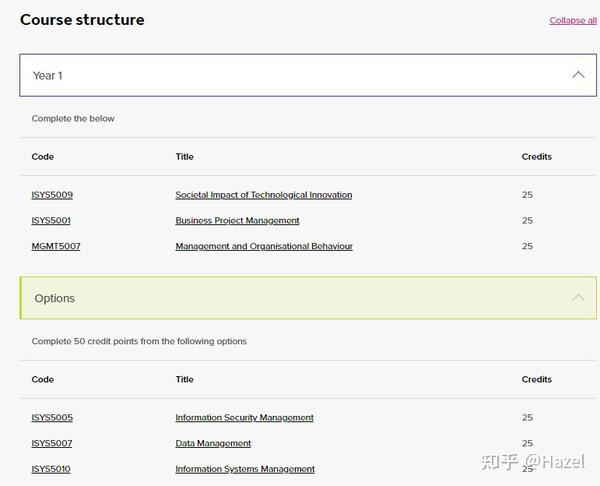This screenshot has width=600, height=486.
Task: Open Societal Impact of Technological Innovation
Action: [264, 195]
